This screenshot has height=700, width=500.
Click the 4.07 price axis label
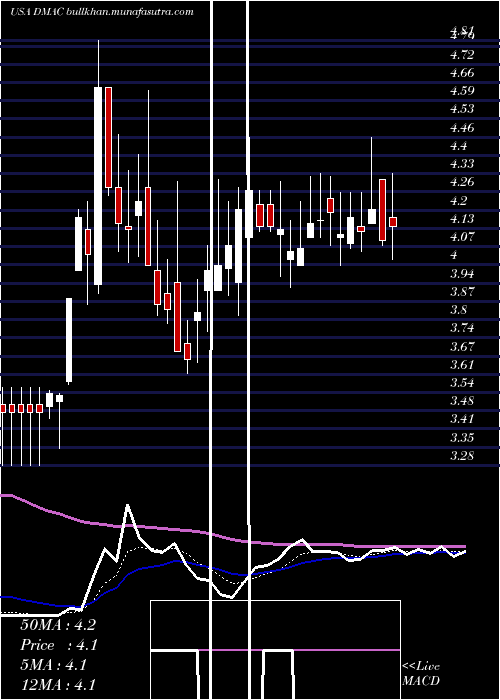[462, 237]
